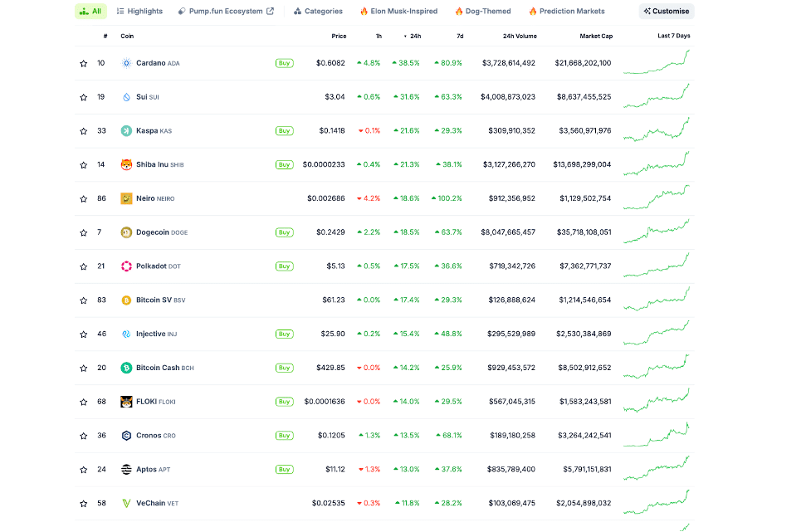Viewport: 811px width, 532px height.
Task: Sort by the Coin column header
Action: [x=127, y=37]
